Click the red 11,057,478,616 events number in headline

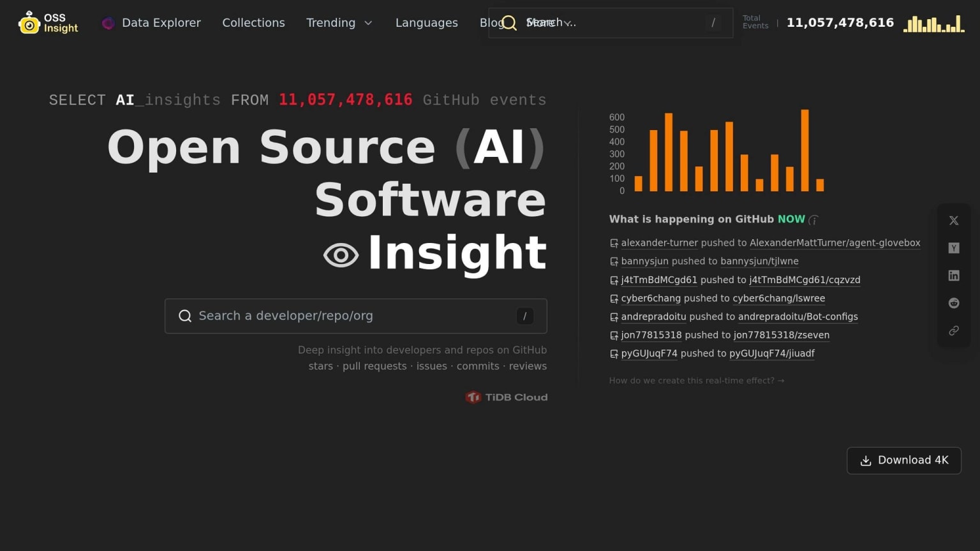point(345,100)
